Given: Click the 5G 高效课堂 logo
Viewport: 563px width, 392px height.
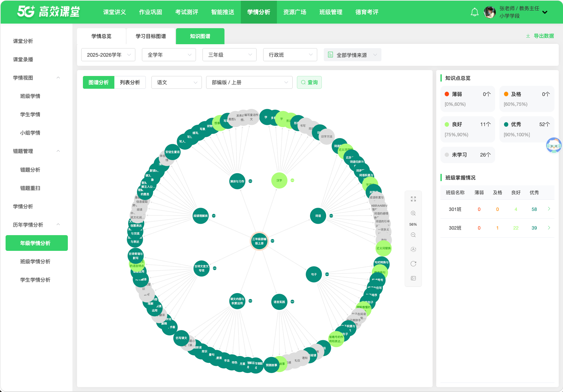Looking at the screenshot, I should pos(49,11).
